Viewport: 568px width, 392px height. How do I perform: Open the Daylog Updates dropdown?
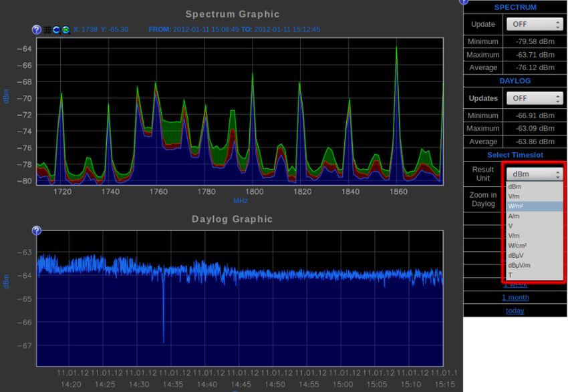pyautogui.click(x=535, y=98)
